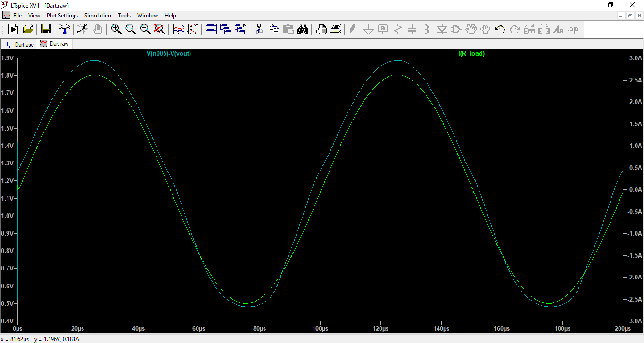Click the 1.9V left axis label
The image size is (644, 343).
7,58
